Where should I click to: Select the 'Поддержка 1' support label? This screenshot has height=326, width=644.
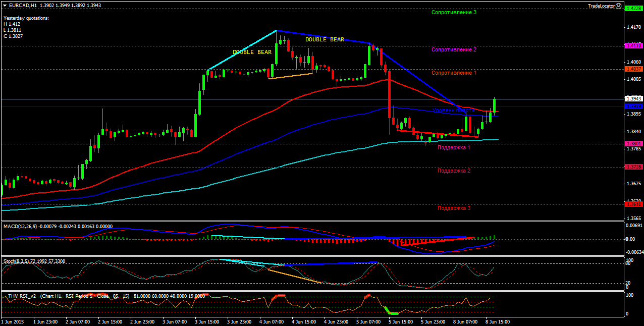click(454, 147)
